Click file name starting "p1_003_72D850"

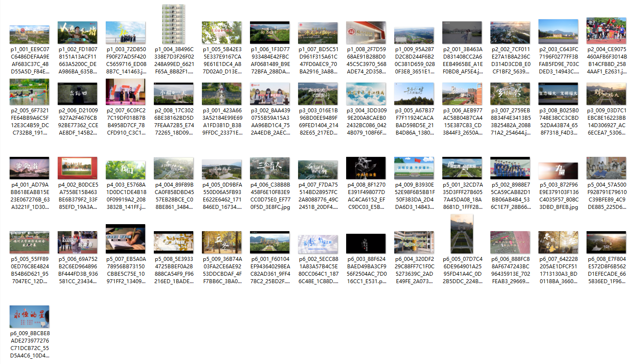click(x=125, y=61)
